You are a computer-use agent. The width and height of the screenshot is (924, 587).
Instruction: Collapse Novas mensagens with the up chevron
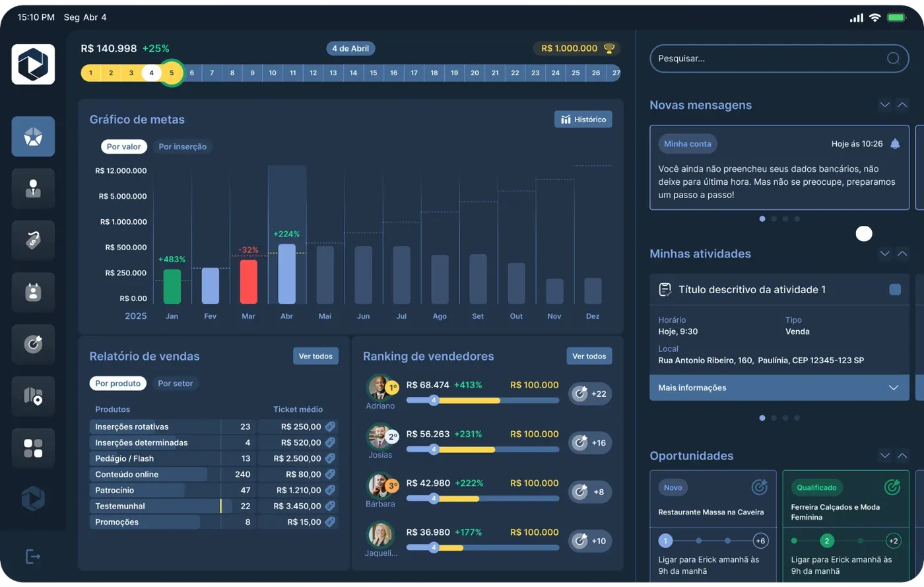tap(902, 105)
